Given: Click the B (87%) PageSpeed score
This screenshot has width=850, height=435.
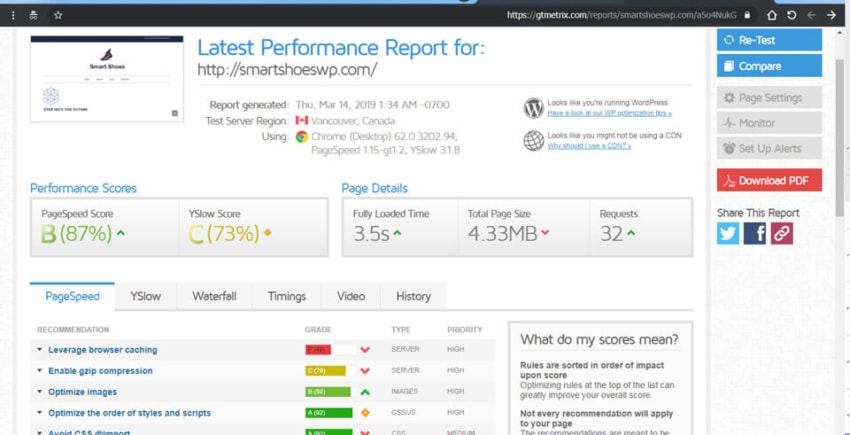Looking at the screenshot, I should click(76, 234).
